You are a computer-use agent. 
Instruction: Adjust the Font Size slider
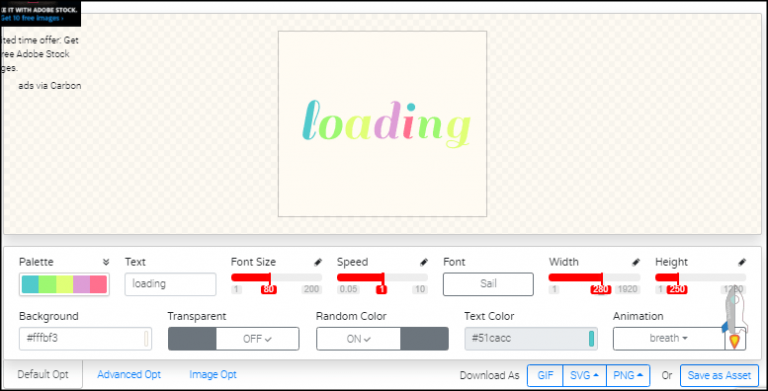coord(276,277)
